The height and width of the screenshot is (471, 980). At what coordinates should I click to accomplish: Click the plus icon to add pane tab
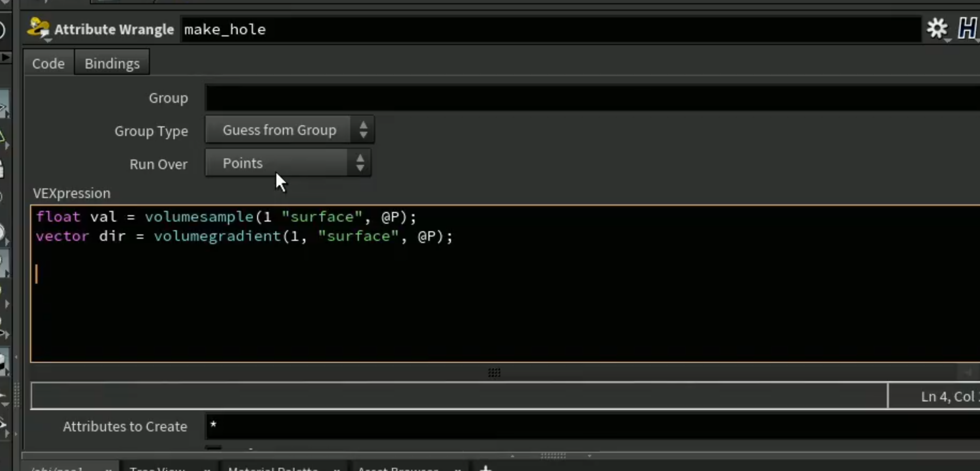coord(485,468)
